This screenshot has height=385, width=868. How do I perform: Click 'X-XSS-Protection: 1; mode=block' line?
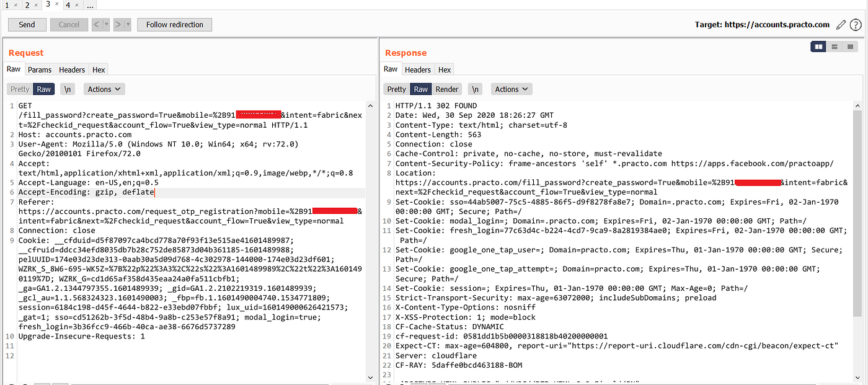point(466,317)
